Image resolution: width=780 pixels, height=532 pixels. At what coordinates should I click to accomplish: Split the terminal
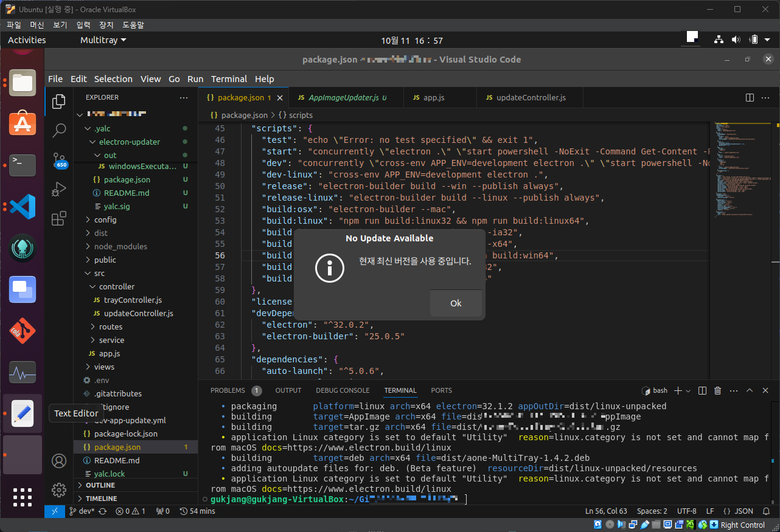point(702,390)
